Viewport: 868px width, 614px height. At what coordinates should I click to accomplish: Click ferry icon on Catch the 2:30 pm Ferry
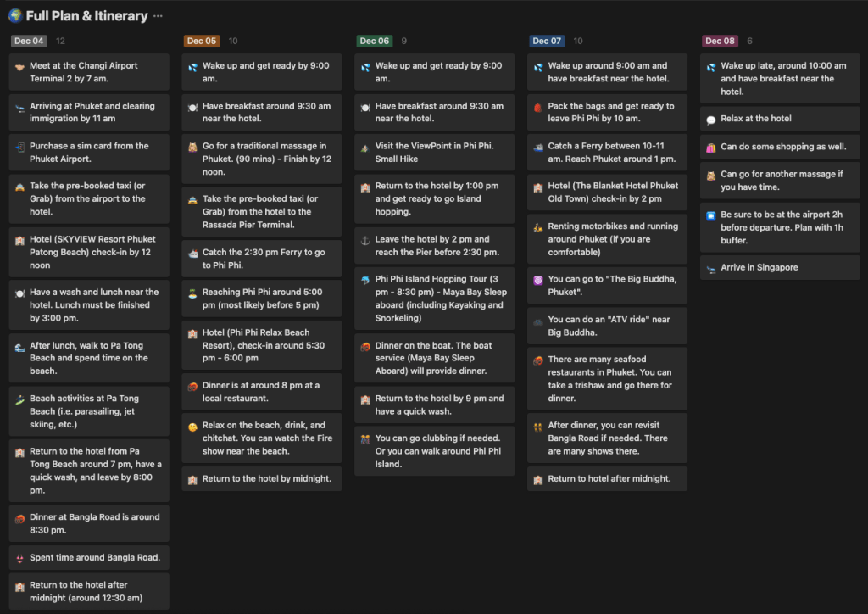(x=192, y=254)
